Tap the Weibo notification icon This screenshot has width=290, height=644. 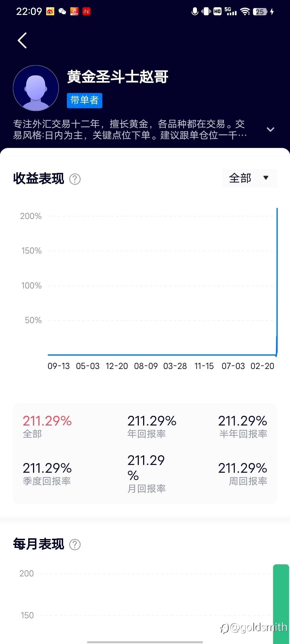[x=50, y=12]
